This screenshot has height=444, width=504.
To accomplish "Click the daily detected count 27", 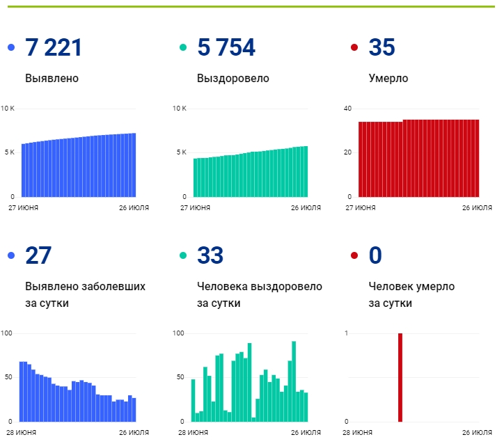I will click(38, 255).
